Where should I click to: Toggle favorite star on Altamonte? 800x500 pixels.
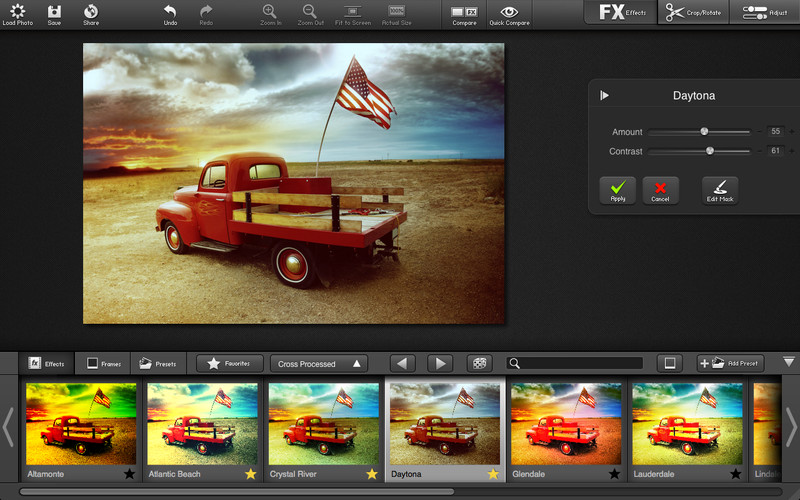[129, 474]
